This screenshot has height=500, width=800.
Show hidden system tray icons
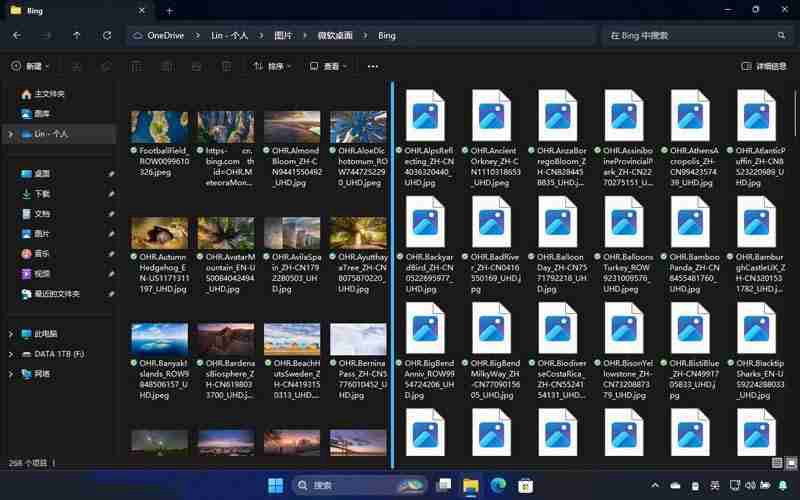[656, 485]
